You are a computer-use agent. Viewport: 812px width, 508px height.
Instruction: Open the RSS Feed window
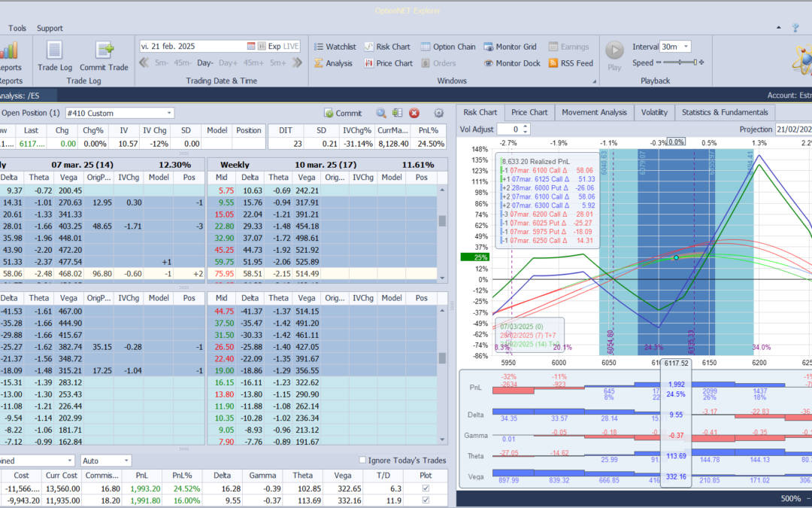coord(571,63)
